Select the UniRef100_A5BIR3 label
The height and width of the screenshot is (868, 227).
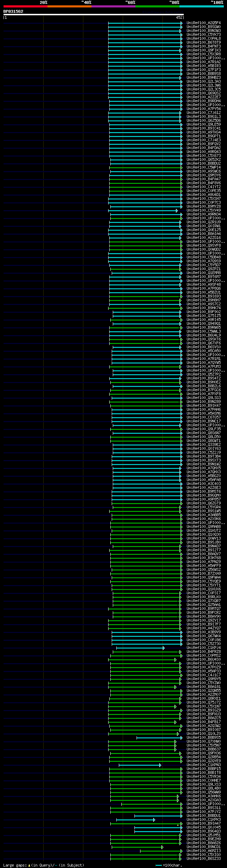pyautogui.click(x=204, y=66)
